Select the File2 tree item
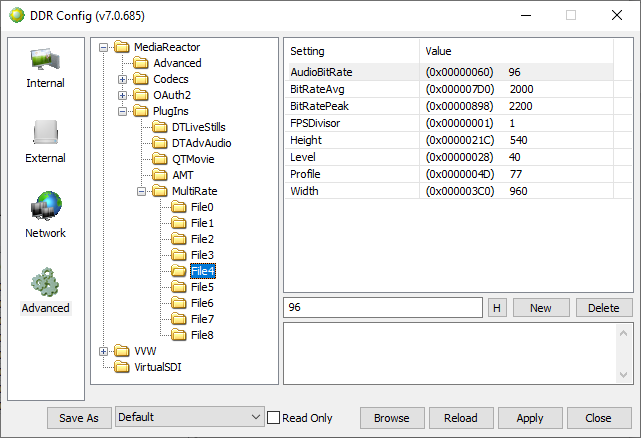 pos(202,239)
